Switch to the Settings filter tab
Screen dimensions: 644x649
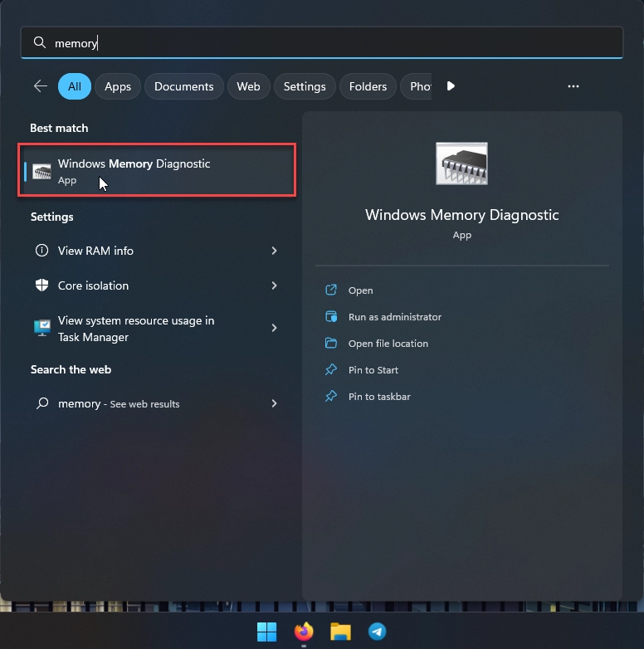pyautogui.click(x=305, y=86)
